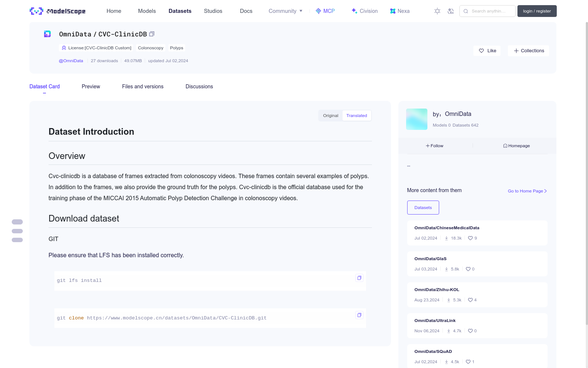Toggle the light/dark theme sun icon

(x=437, y=11)
